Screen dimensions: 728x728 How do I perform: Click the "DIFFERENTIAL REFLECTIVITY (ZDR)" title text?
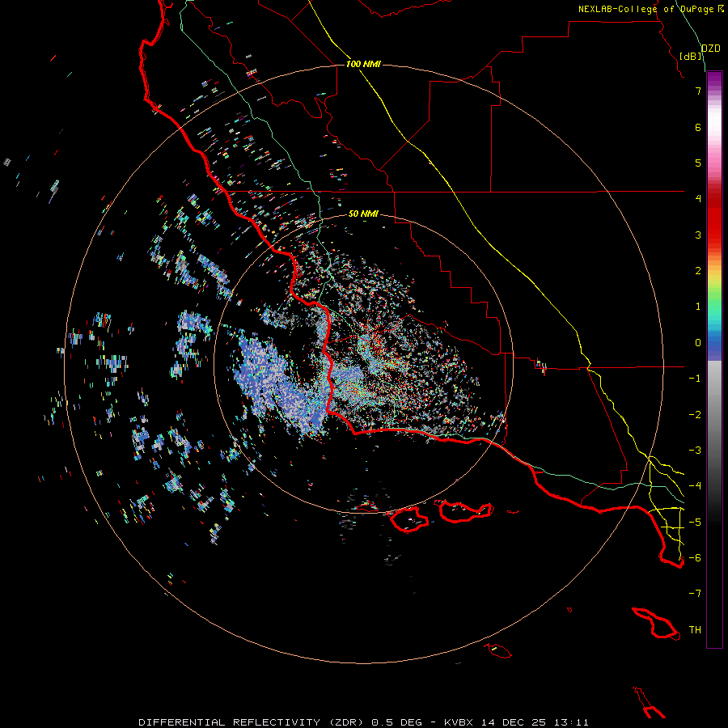pos(252,722)
